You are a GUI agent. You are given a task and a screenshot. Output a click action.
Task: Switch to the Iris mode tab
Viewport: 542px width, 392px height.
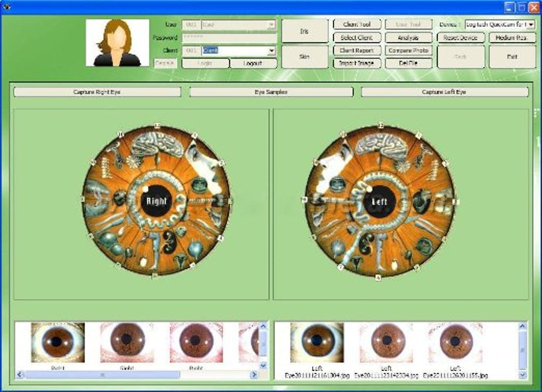tap(305, 31)
